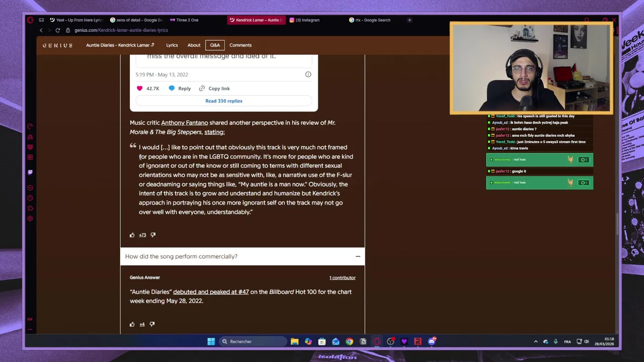Image resolution: width=644 pixels, height=362 pixels.
Task: Open the Player icon in Opera sidebar
Action: [x=30, y=188]
